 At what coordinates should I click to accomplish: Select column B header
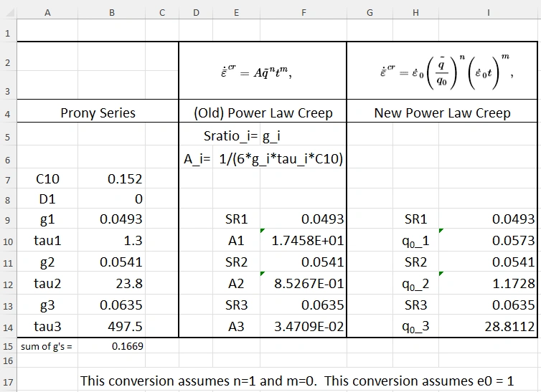pos(112,13)
